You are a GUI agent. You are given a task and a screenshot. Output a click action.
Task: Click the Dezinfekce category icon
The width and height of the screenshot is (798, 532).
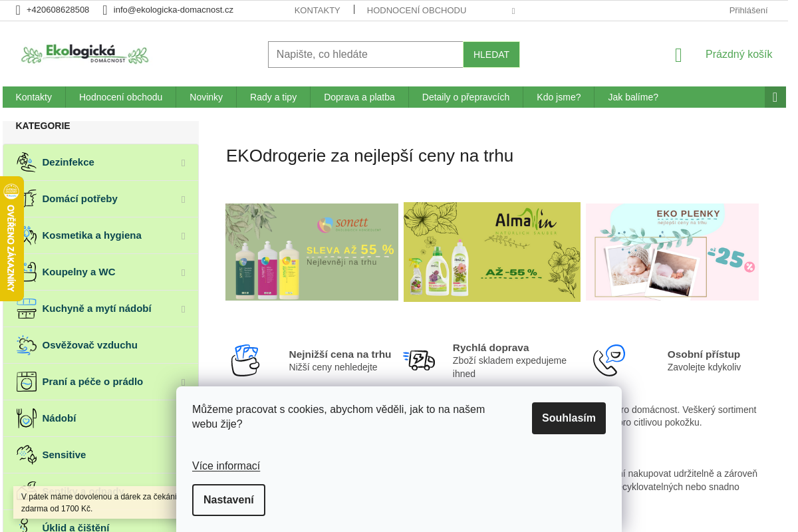coord(27,162)
